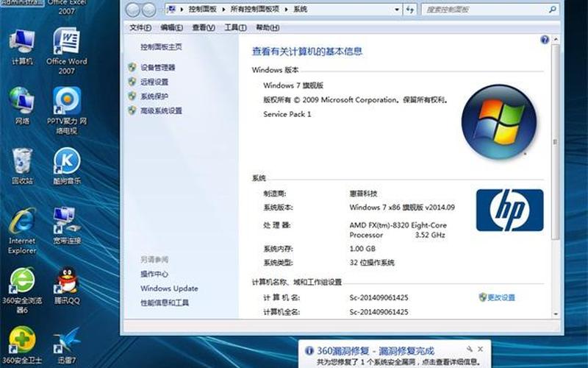588x368 pixels.
Task: Open 设备管理器 link
Action: [157, 68]
